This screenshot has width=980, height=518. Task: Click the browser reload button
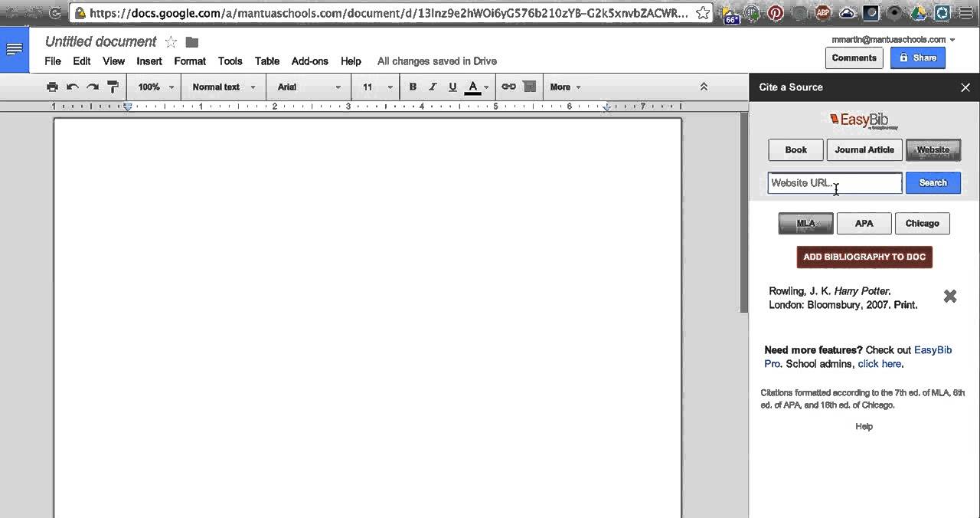(x=55, y=13)
